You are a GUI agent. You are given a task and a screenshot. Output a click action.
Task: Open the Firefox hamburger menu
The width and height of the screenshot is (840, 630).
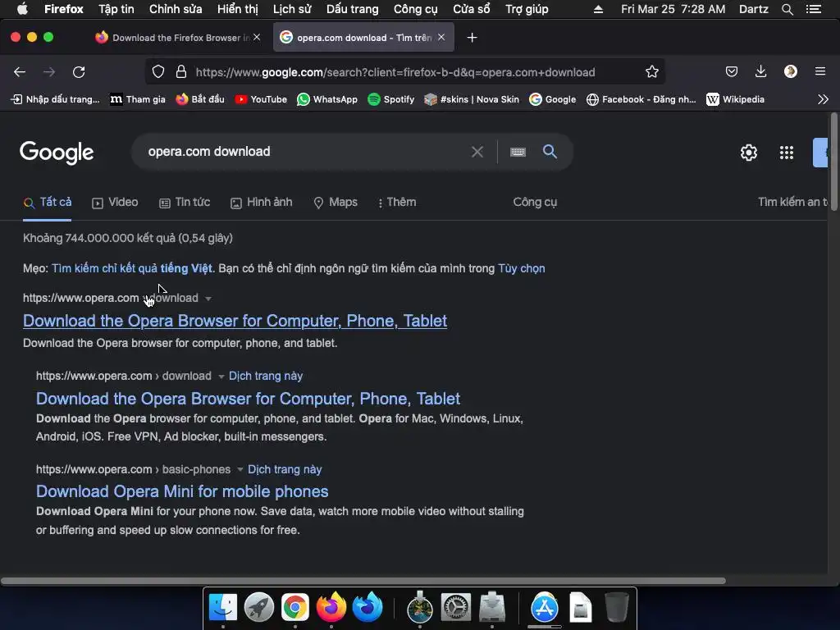(x=819, y=71)
